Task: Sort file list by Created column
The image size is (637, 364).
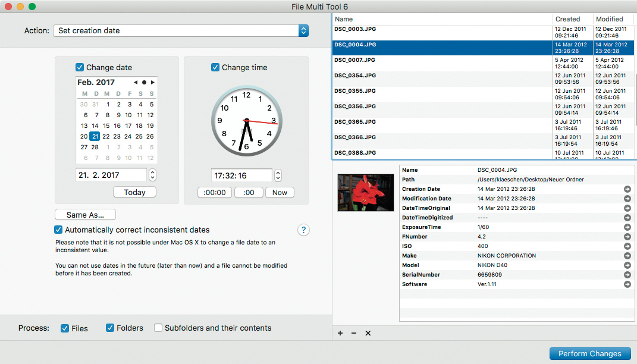Action: [x=568, y=19]
